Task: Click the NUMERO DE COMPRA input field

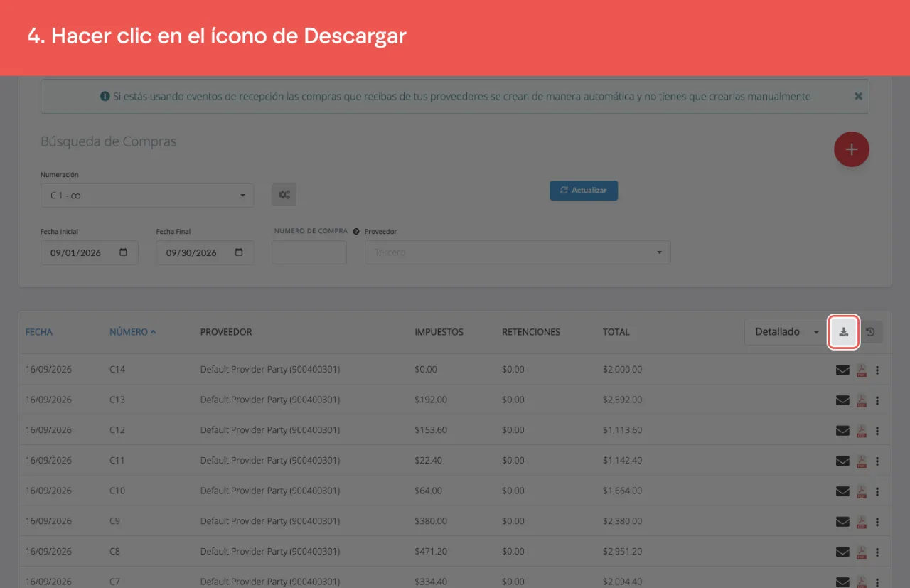Action: pos(309,252)
